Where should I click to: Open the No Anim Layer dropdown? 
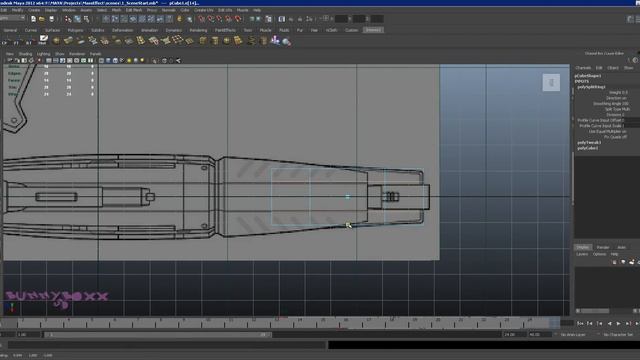click(x=573, y=335)
